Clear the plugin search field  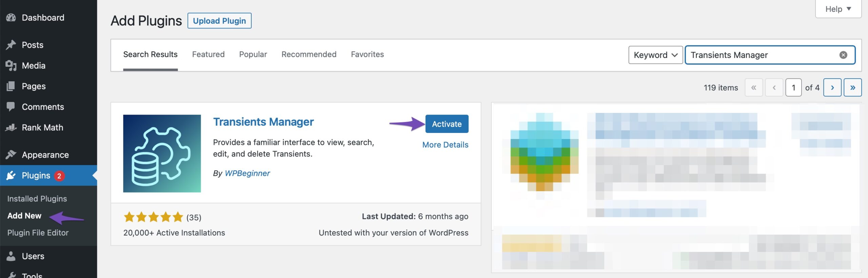[x=843, y=55]
